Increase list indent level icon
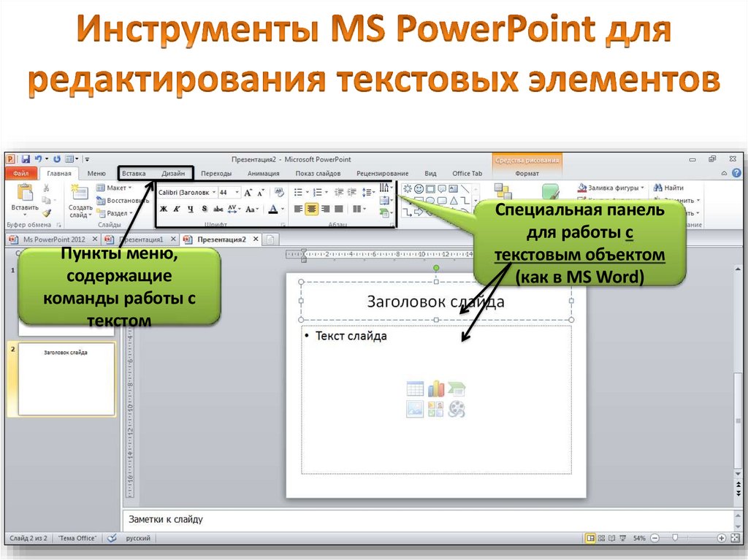748x560 pixels. pos(351,192)
